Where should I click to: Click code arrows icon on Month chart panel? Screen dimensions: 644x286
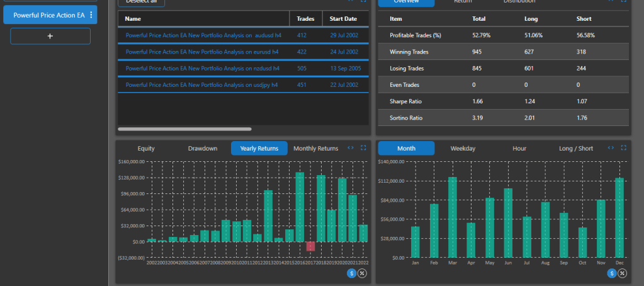click(x=611, y=148)
